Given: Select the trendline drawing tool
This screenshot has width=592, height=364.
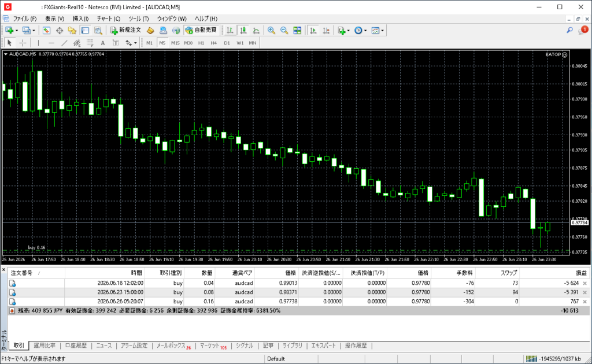Looking at the screenshot, I should 64,43.
